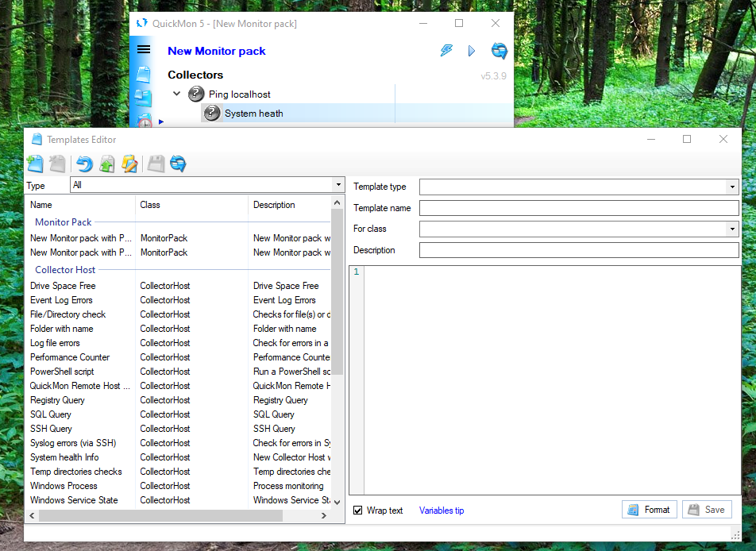Screen dimensions: 756x551
Task: Open the For class dropdown
Action: tap(732, 229)
